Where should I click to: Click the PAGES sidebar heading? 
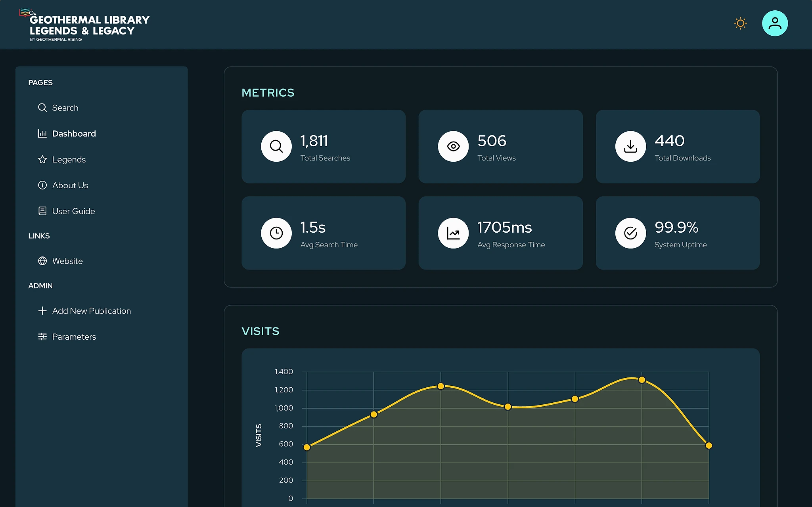40,82
